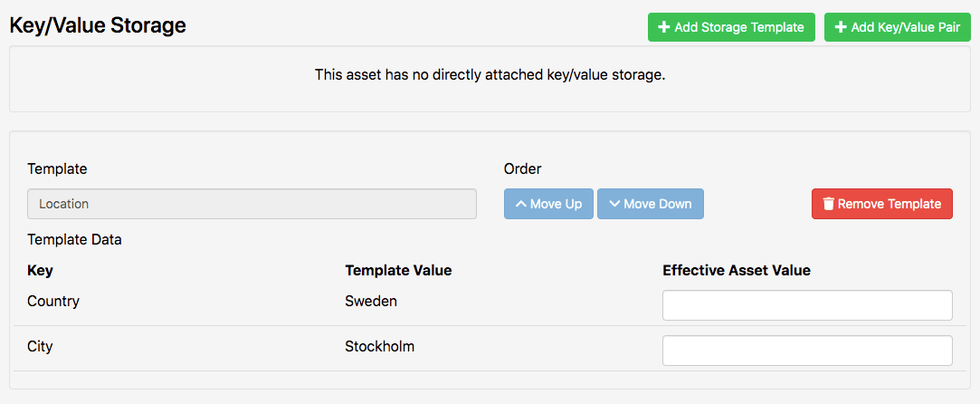Image resolution: width=980 pixels, height=404 pixels.
Task: Click the disabled Template field showing Location
Action: [252, 204]
